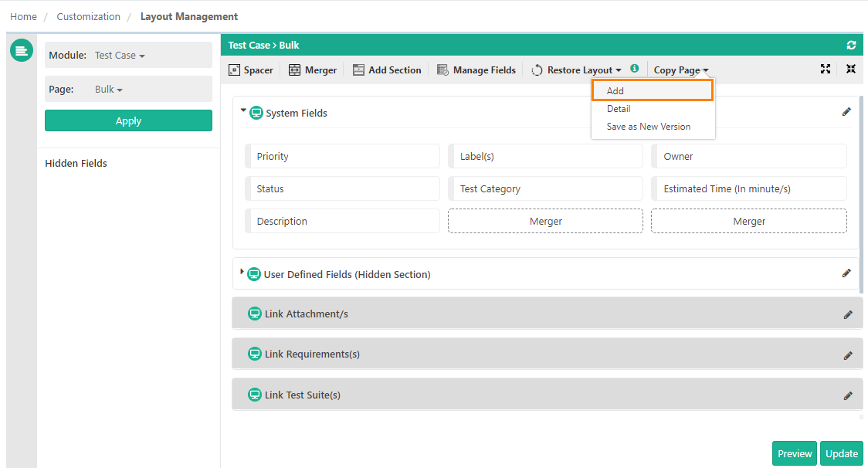Click the pencil icon on Link Attachment/s

[848, 314]
